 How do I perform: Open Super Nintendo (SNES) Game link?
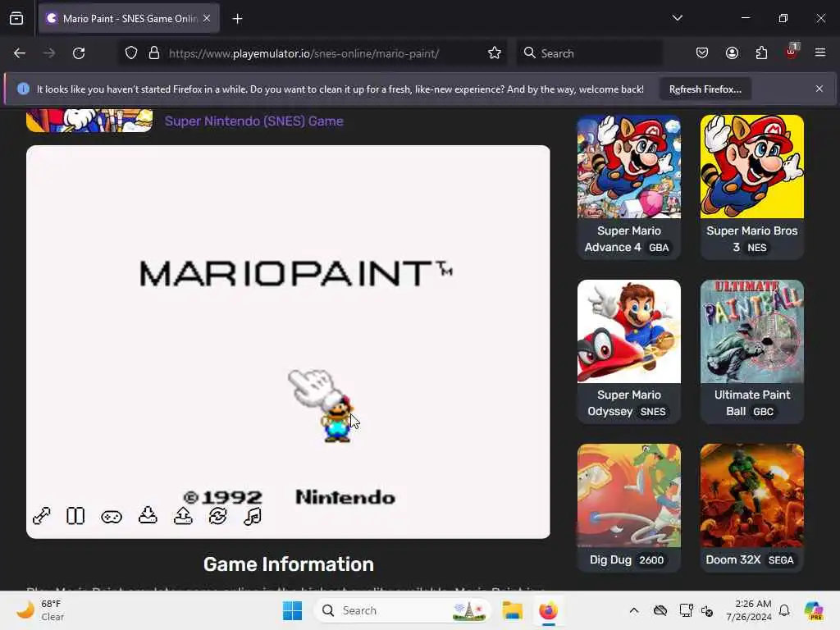(x=254, y=121)
